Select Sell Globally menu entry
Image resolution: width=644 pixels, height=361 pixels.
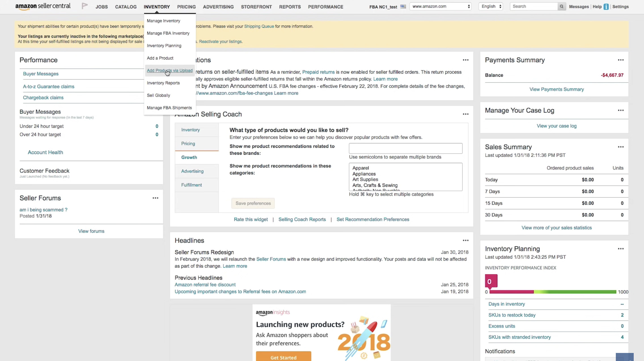click(159, 95)
